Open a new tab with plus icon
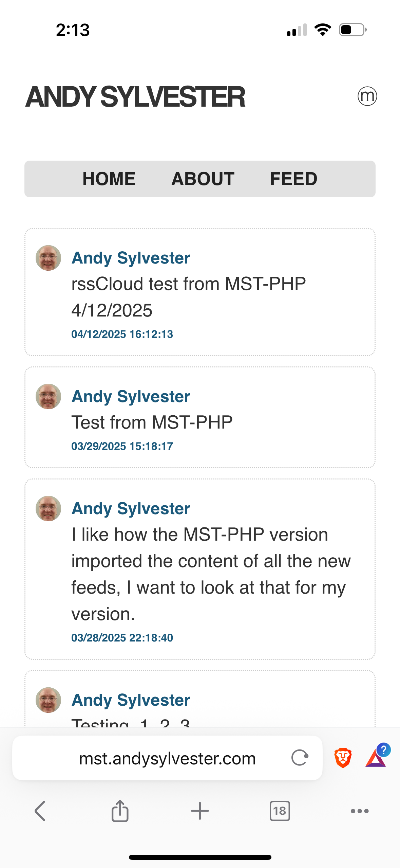This screenshot has width=400, height=868. [x=200, y=811]
